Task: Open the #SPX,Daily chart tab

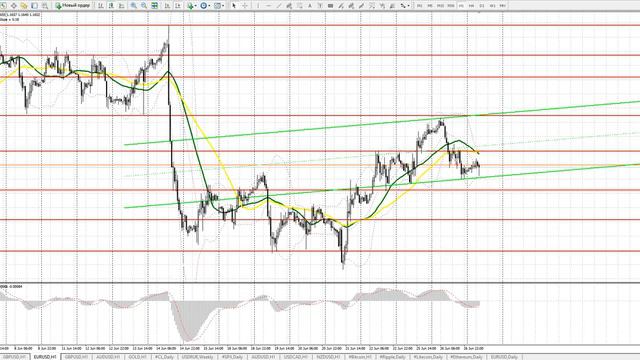Action: pos(232,357)
